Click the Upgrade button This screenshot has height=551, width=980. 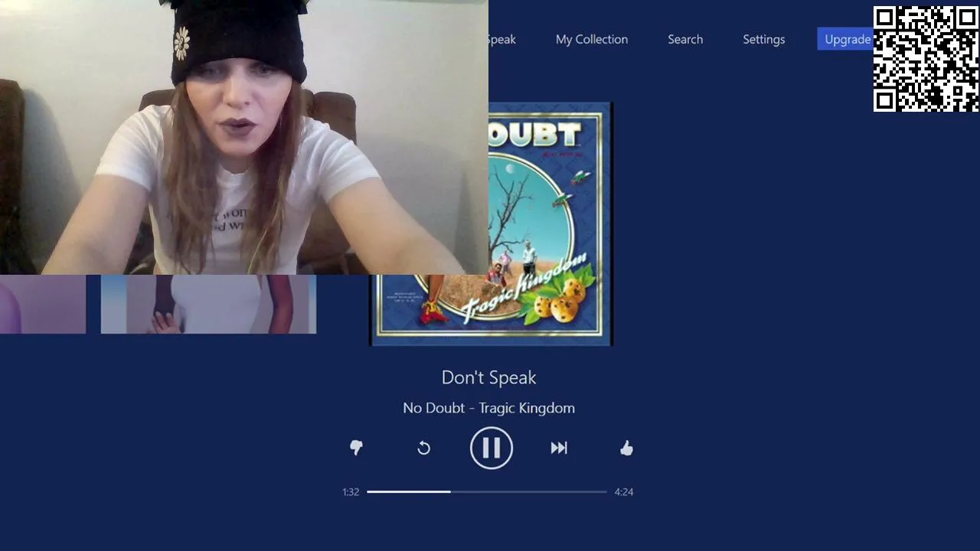pos(845,40)
